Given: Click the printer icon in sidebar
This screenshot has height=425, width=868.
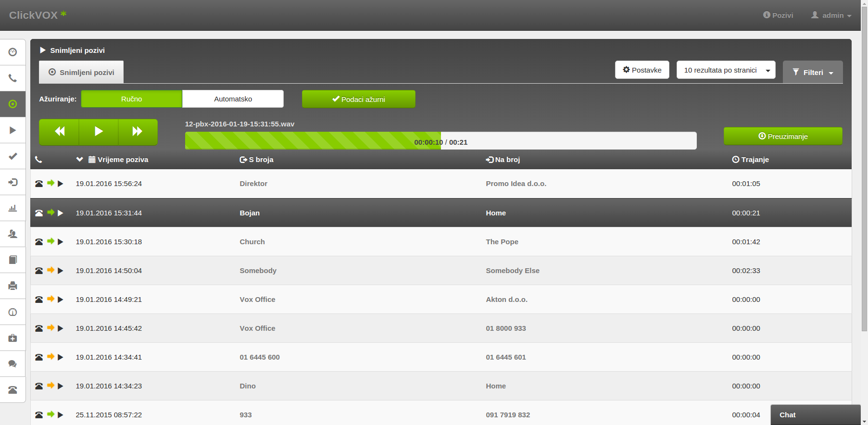Looking at the screenshot, I should pos(13,286).
